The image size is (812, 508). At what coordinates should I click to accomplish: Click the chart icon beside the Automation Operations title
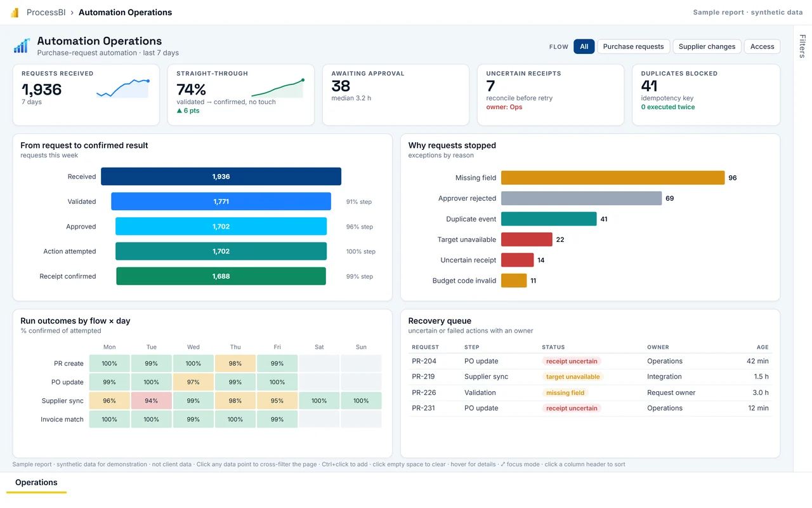click(22, 46)
